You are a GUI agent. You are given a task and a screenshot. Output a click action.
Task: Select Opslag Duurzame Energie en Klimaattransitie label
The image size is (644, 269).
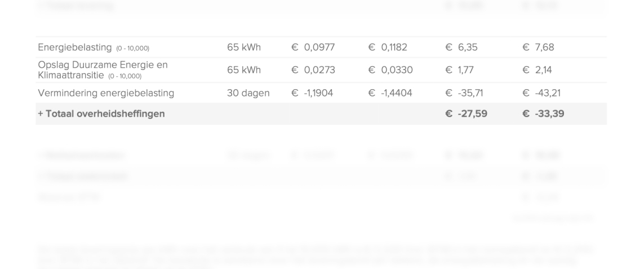103,70
